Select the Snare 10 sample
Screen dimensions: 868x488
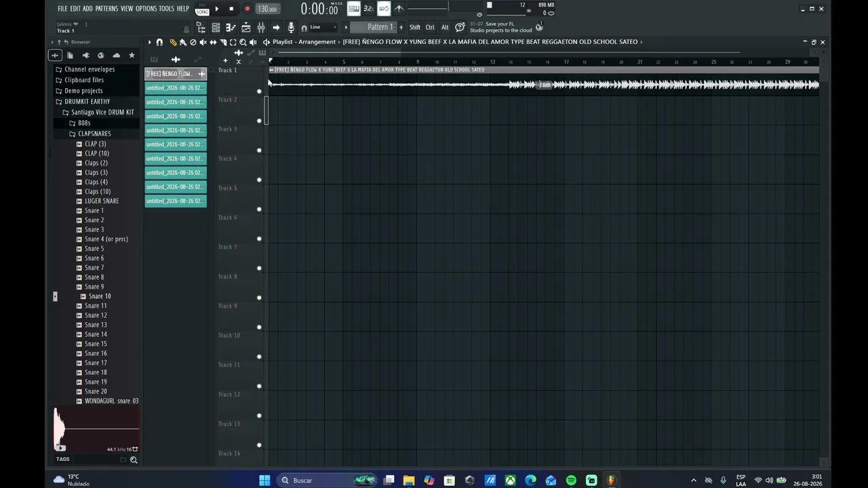click(x=99, y=296)
